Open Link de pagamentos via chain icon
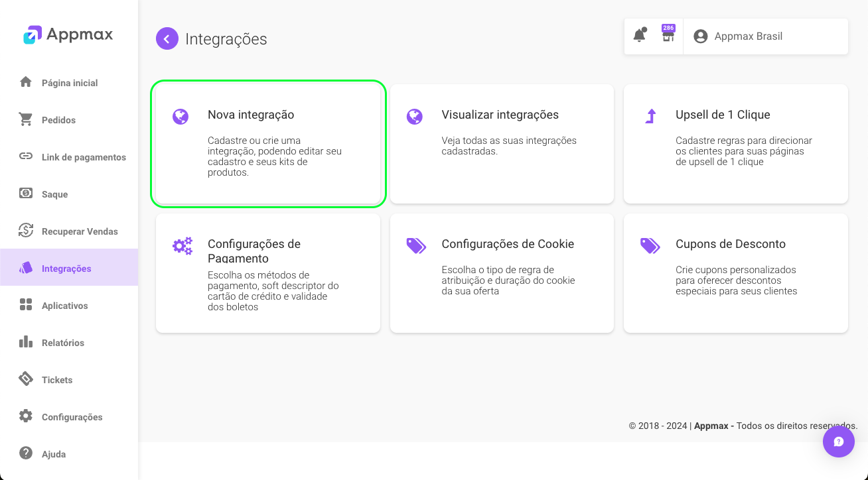This screenshot has height=480, width=868. (x=25, y=156)
